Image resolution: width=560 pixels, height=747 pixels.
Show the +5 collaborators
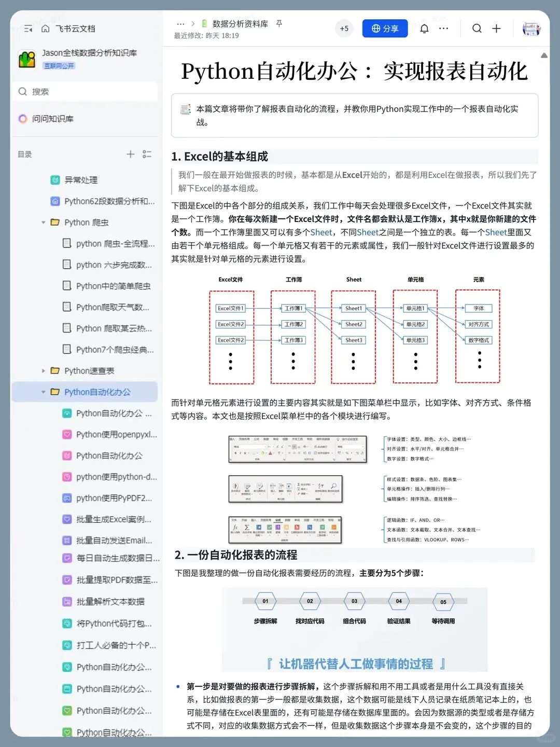coord(344,29)
